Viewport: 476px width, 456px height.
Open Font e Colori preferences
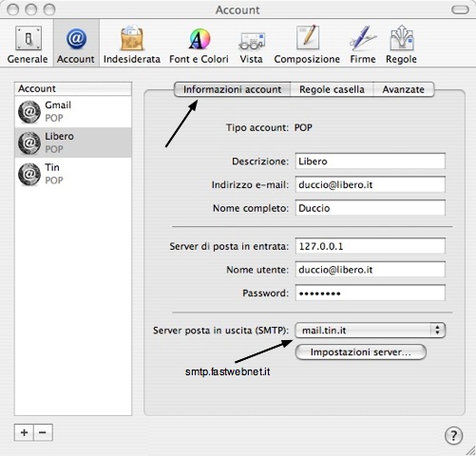(199, 45)
